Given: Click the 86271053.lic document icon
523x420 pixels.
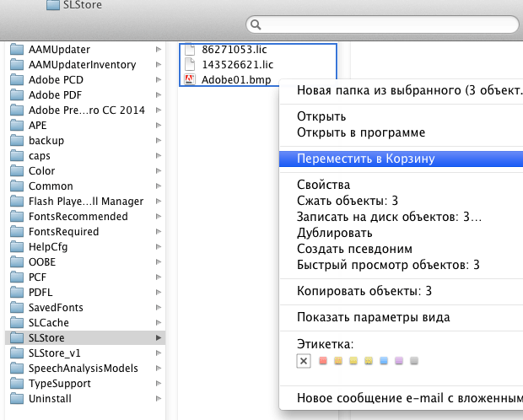Looking at the screenshot, I should 190,50.
